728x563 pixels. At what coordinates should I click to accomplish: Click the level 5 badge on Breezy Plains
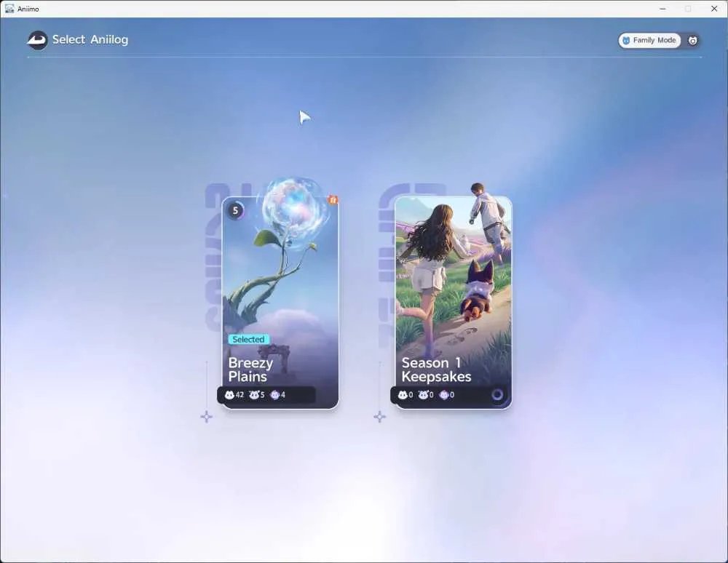[235, 211]
